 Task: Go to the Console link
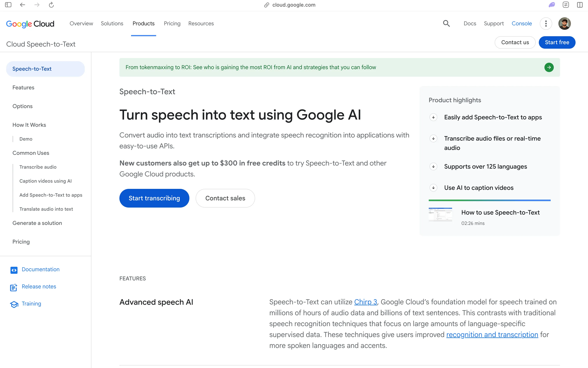pyautogui.click(x=522, y=24)
